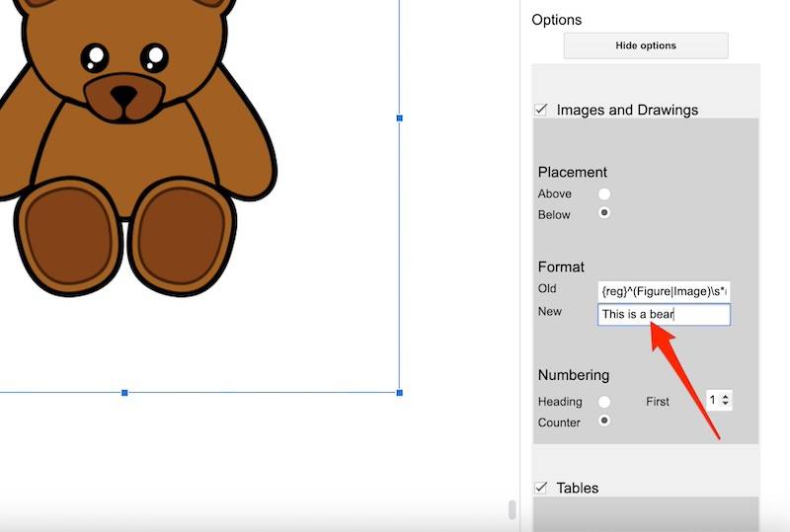Click the New label text

click(549, 311)
